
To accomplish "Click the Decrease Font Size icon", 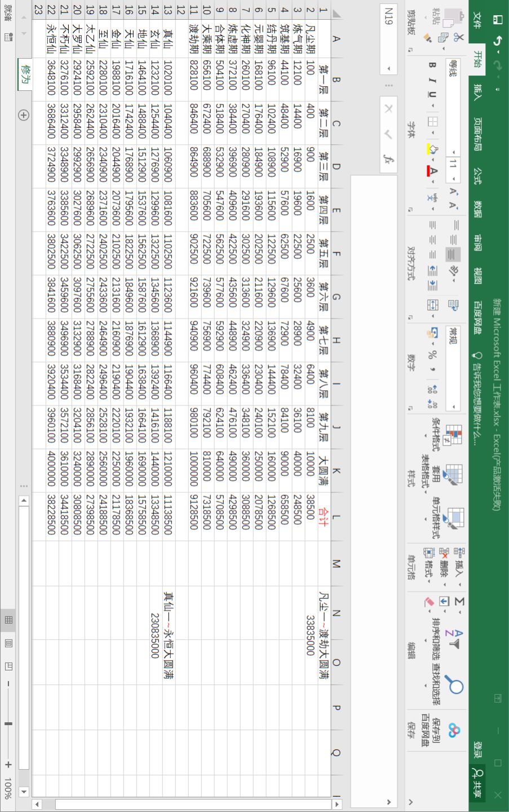I will 453,206.
